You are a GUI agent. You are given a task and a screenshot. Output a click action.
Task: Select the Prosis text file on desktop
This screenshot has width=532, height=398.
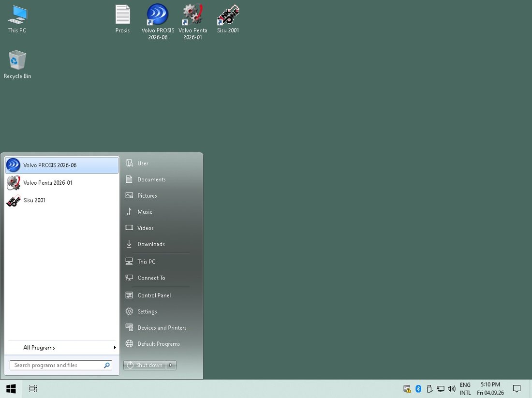(x=122, y=19)
